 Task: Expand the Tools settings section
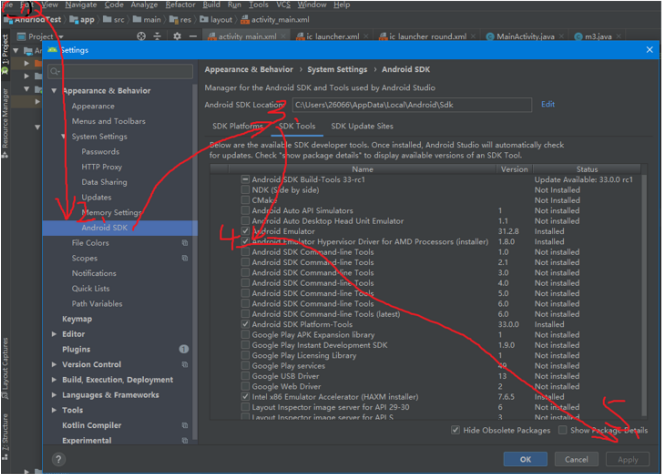[54, 410]
